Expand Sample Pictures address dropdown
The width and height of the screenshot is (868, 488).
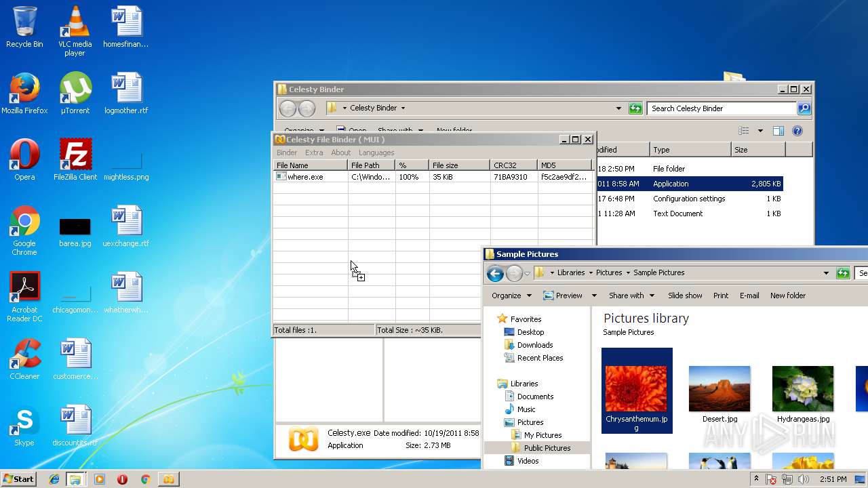826,273
